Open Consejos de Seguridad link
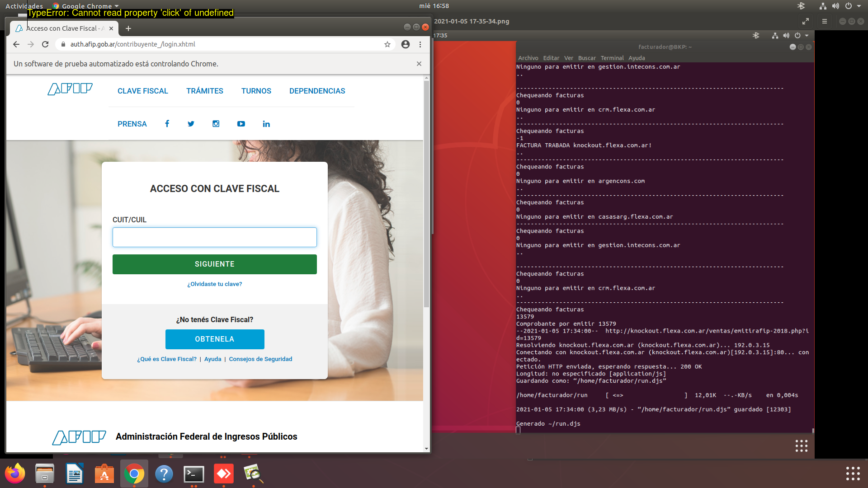The image size is (868, 488). point(260,359)
